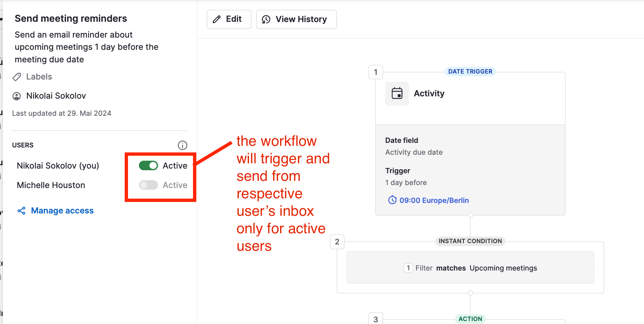Click the Labels tag icon
Image resolution: width=644 pixels, height=324 pixels.
(17, 77)
